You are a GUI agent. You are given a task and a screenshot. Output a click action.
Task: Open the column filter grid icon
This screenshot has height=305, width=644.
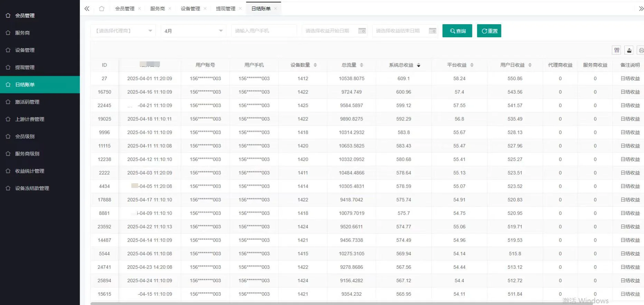(x=617, y=50)
